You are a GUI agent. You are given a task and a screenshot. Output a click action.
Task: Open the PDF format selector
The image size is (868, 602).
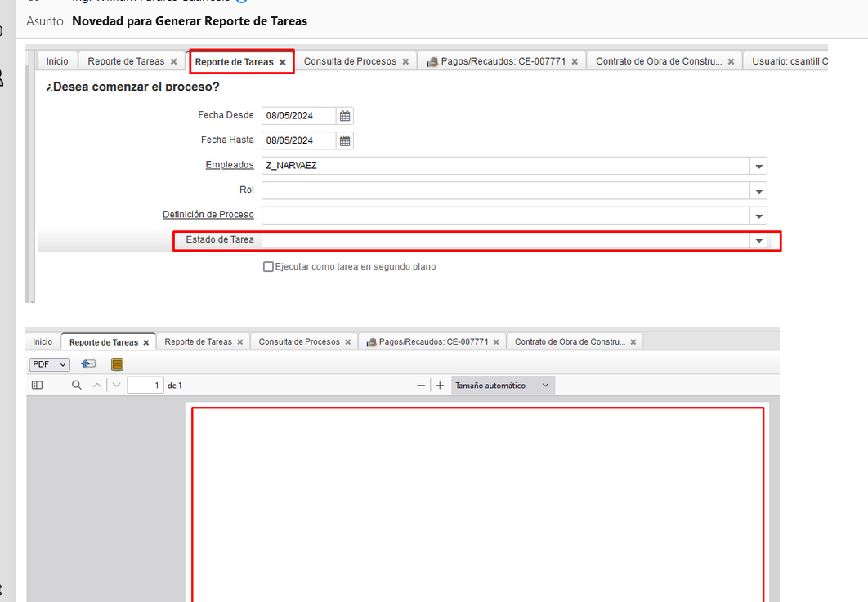point(49,364)
